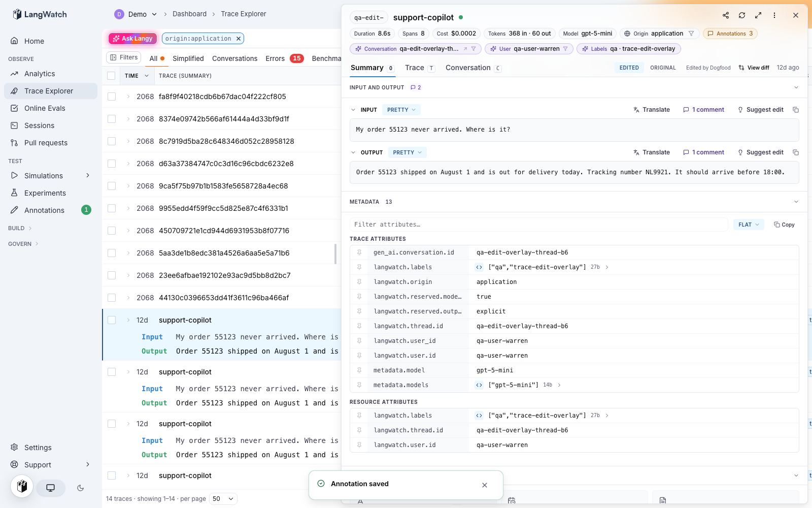The image size is (812, 508).
Task: Expand the Simulations submenu
Action: click(x=88, y=176)
